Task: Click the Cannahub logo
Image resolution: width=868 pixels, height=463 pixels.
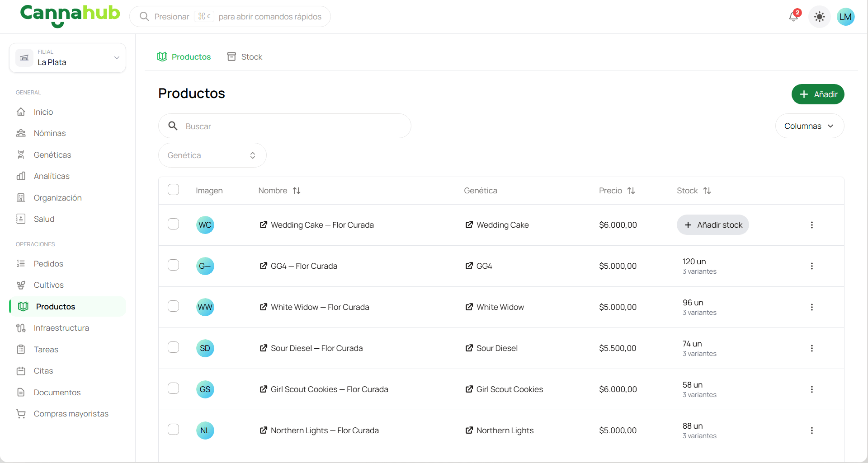Action: (70, 16)
